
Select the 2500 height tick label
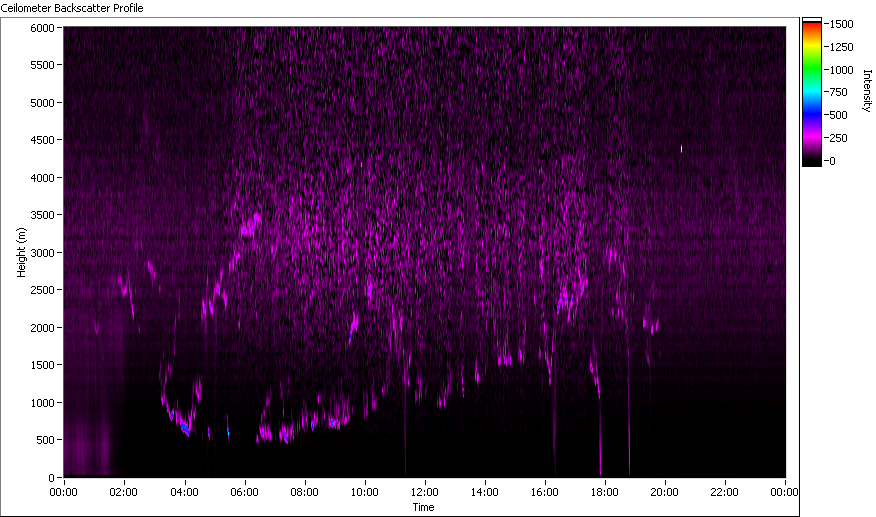point(42,290)
